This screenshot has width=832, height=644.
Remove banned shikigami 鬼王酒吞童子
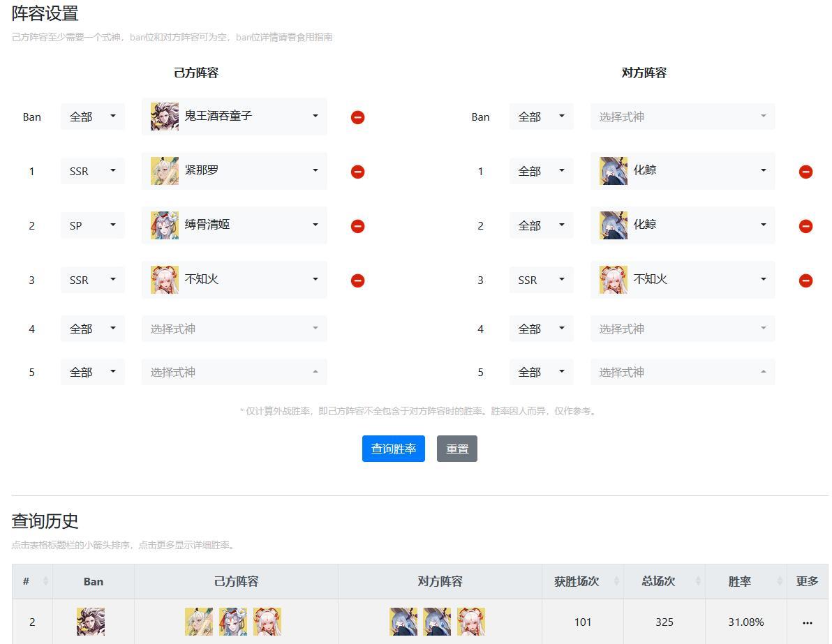coord(357,117)
